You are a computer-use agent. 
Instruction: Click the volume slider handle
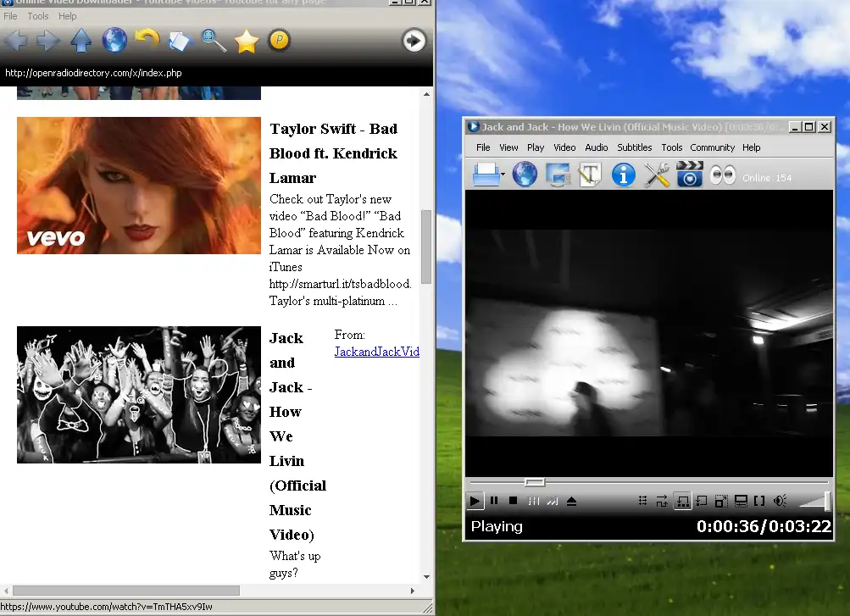tap(827, 501)
